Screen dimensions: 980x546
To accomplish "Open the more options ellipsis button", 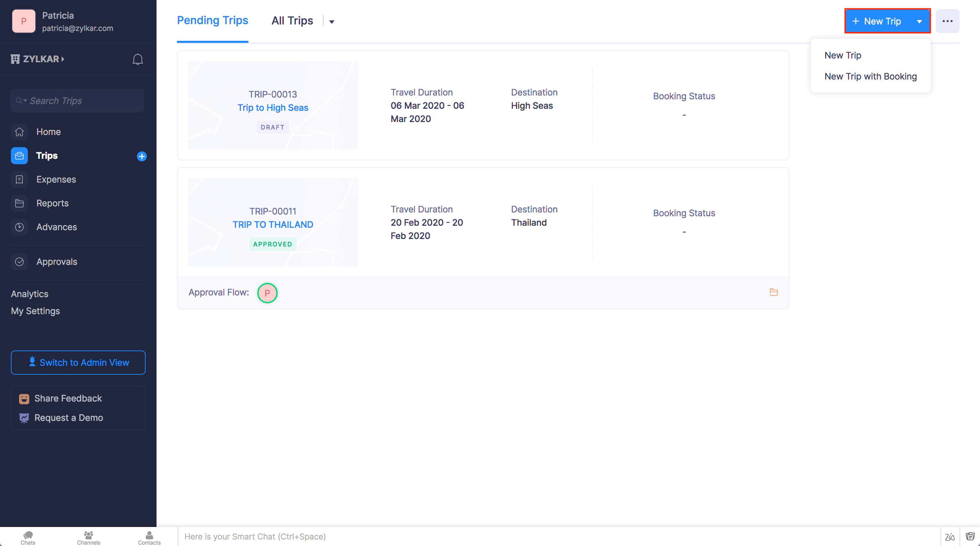I will click(947, 21).
